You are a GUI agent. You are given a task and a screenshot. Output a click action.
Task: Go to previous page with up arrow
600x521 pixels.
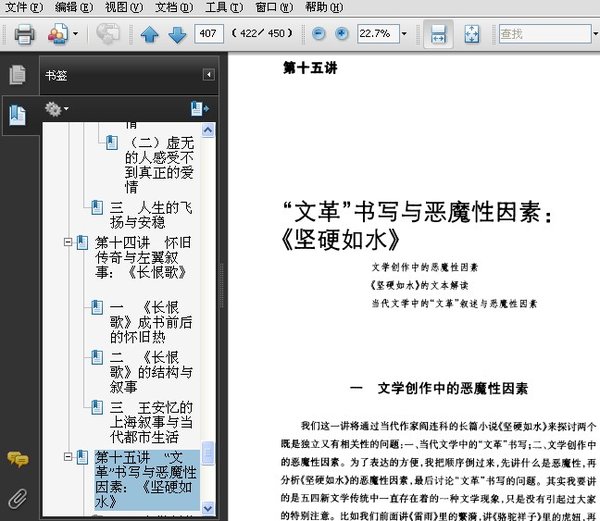pyautogui.click(x=150, y=34)
